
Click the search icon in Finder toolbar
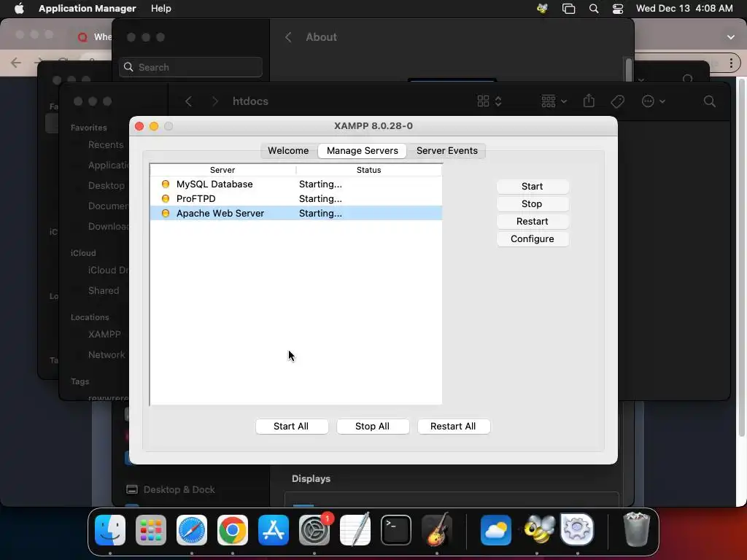(x=709, y=101)
